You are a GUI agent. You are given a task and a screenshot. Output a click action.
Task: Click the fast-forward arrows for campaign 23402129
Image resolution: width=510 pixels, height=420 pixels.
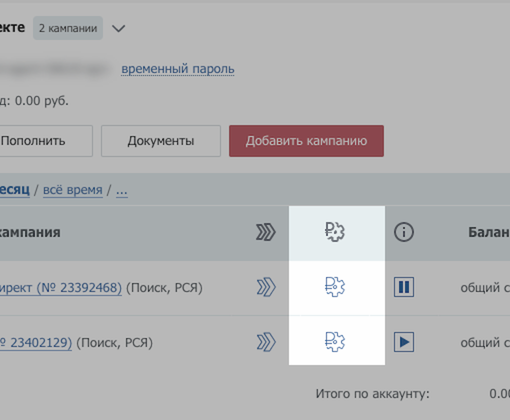tap(266, 342)
